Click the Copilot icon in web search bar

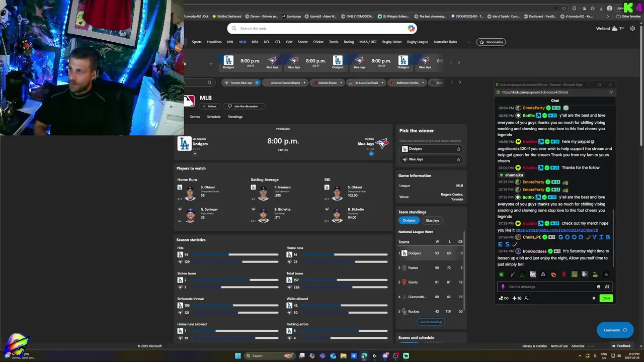[411, 29]
